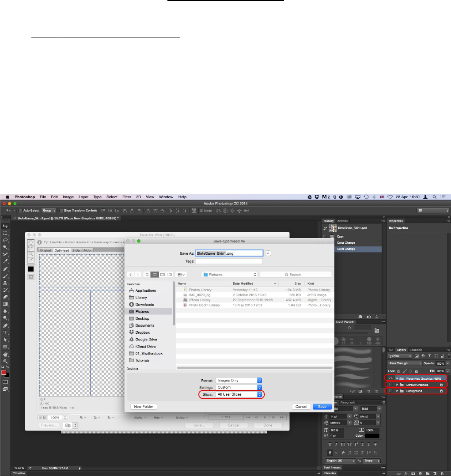Switch file dialog to icon view

click(147, 275)
